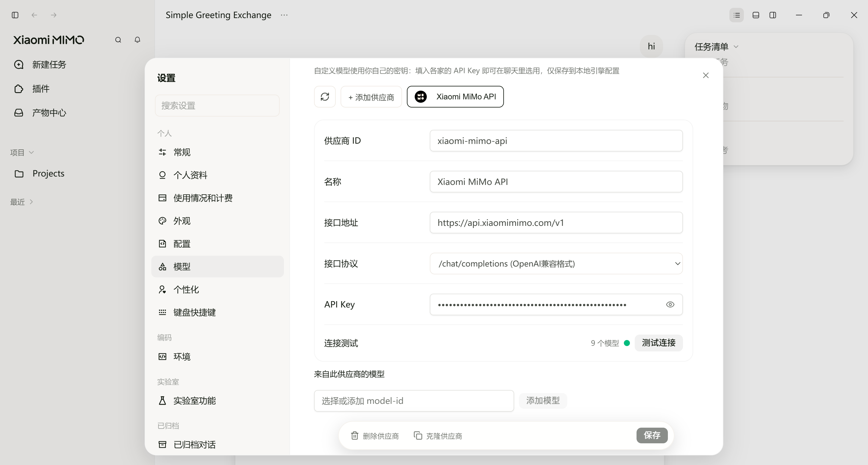Click the add provider button
The width and height of the screenshot is (868, 465).
[x=371, y=97]
